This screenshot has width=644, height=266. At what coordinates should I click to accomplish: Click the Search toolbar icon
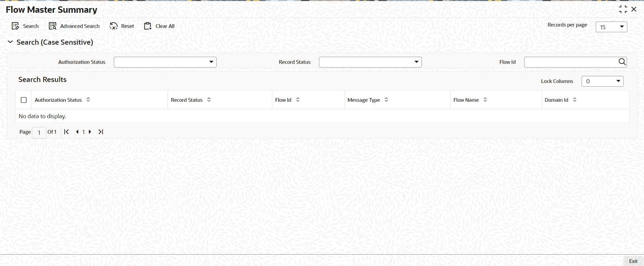[15, 26]
